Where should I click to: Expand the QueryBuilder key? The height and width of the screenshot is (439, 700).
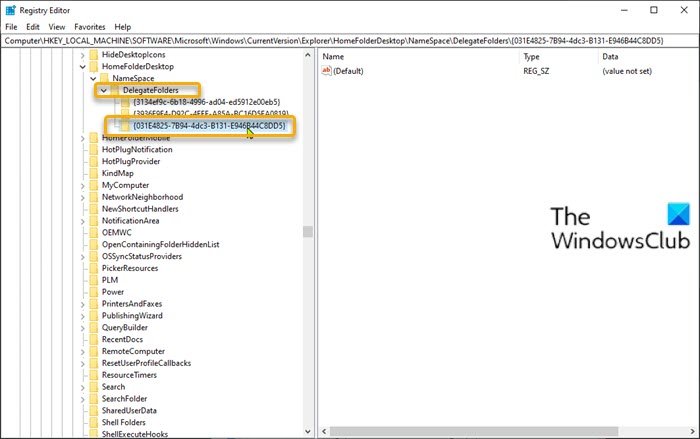[83, 328]
